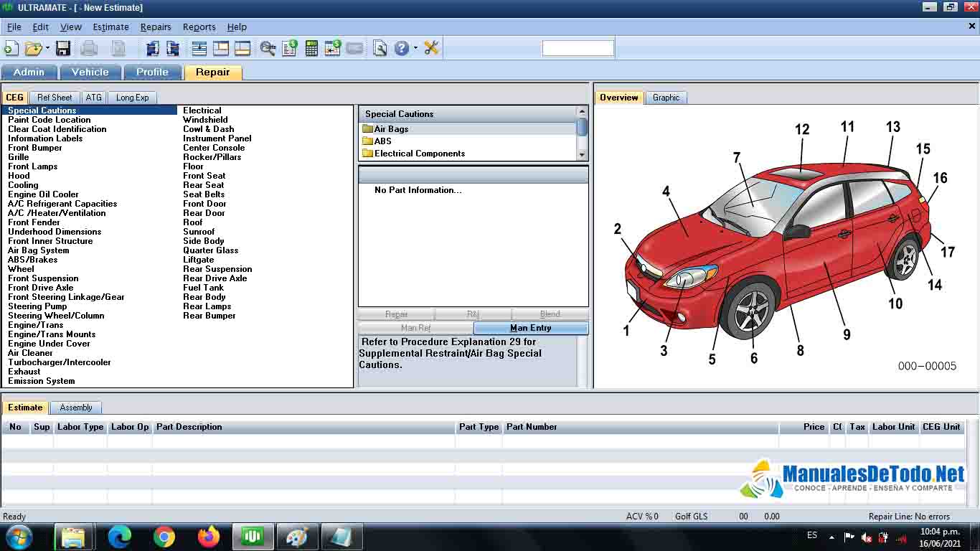Open an estimate using the folder icon

coord(33,48)
